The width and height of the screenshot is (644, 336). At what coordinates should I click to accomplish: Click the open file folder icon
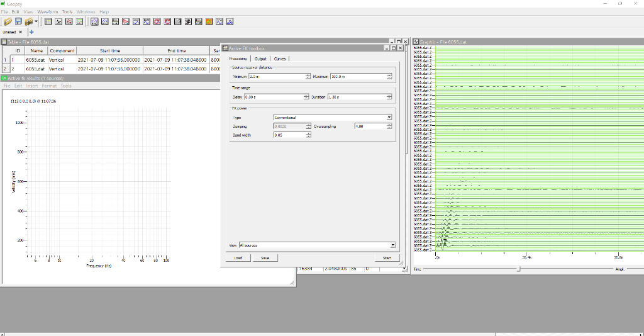click(x=8, y=21)
